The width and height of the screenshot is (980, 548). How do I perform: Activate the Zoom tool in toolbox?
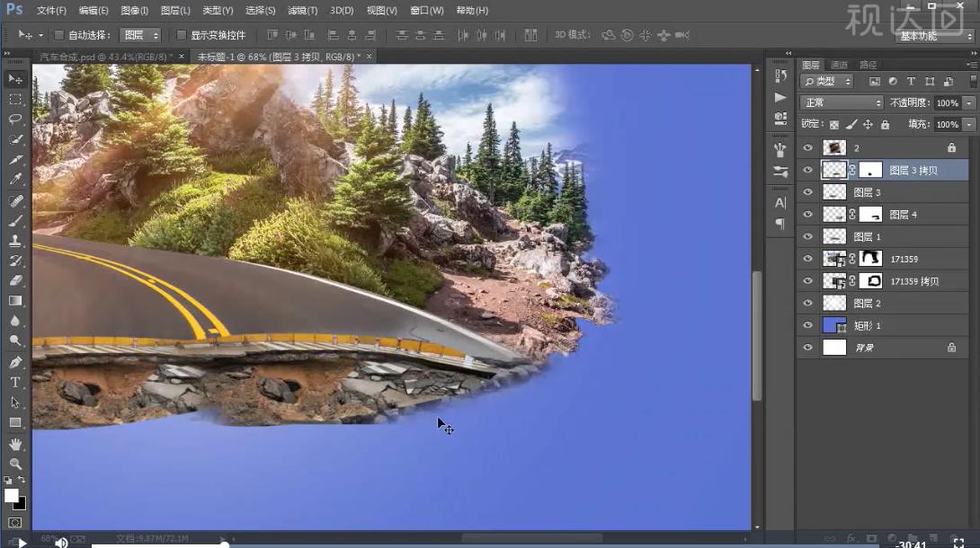click(x=15, y=464)
